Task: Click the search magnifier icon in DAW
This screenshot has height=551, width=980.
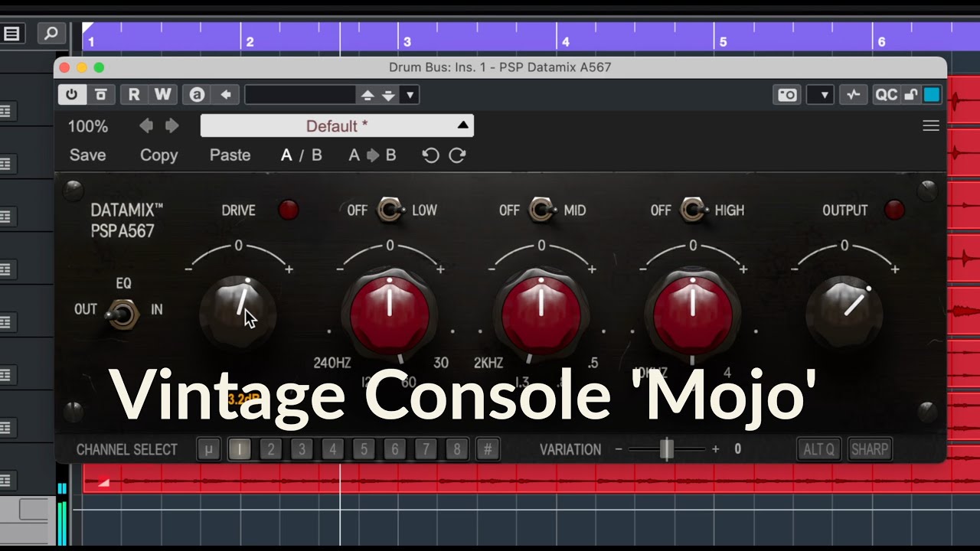Action: point(51,34)
